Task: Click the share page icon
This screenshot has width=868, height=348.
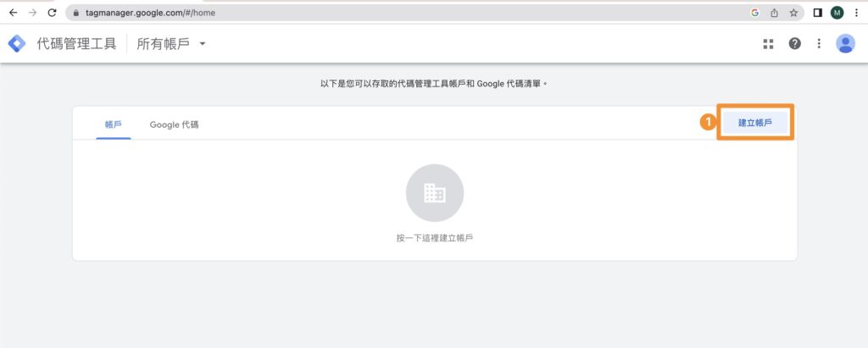Action: [x=775, y=13]
